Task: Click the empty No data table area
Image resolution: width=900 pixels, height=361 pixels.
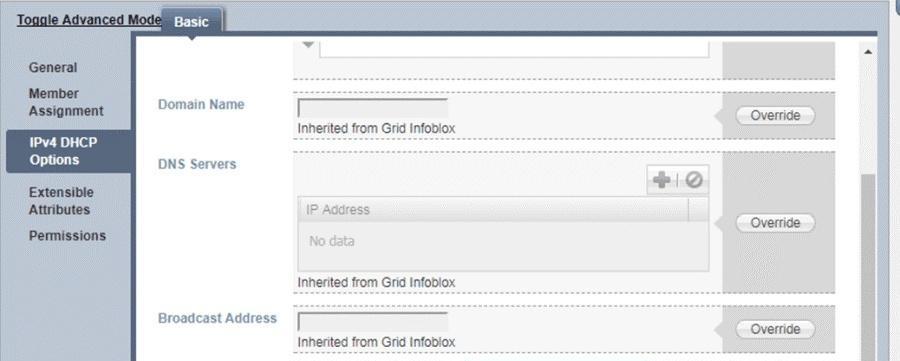Action: [503, 246]
